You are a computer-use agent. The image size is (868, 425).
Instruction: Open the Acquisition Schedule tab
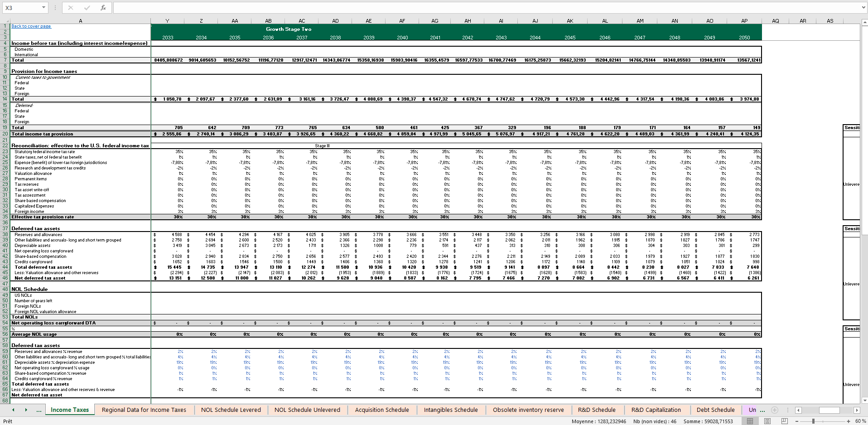[382, 410]
